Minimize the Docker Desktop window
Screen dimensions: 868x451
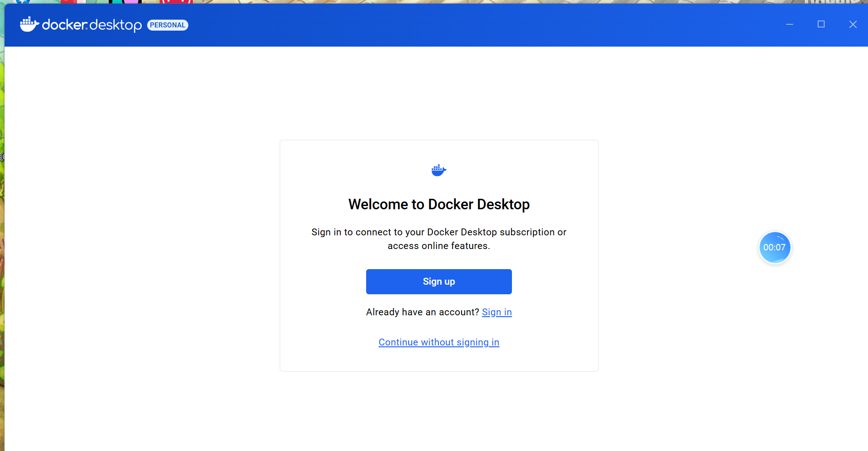coord(789,24)
